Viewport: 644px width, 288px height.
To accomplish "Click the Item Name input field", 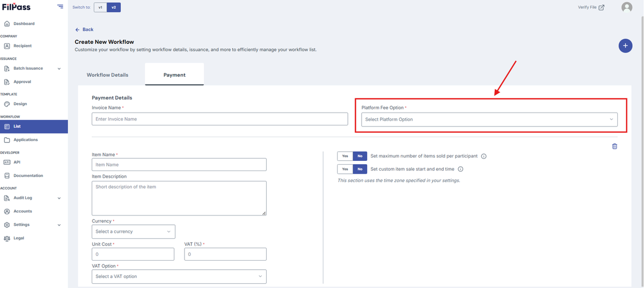I will pyautogui.click(x=179, y=165).
